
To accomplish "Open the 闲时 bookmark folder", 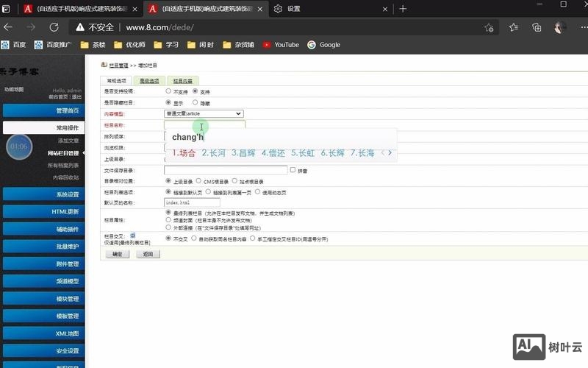I will 201,45.
